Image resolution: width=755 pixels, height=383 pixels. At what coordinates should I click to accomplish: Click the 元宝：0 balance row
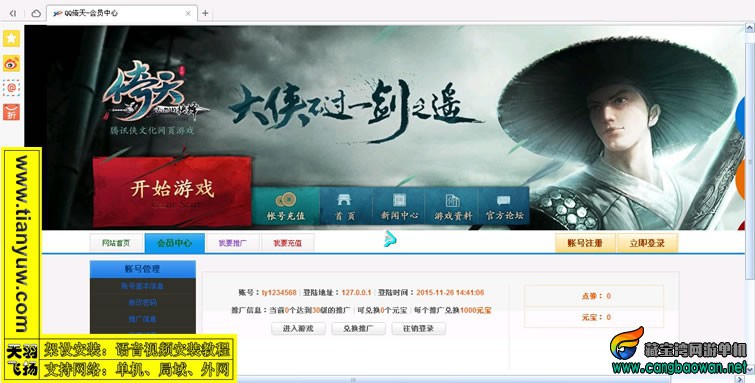point(594,317)
